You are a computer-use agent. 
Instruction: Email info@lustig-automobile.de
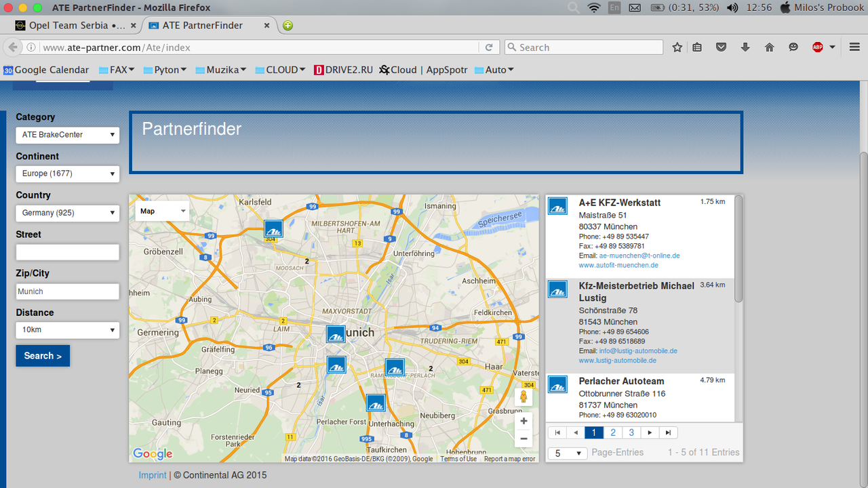click(x=638, y=351)
